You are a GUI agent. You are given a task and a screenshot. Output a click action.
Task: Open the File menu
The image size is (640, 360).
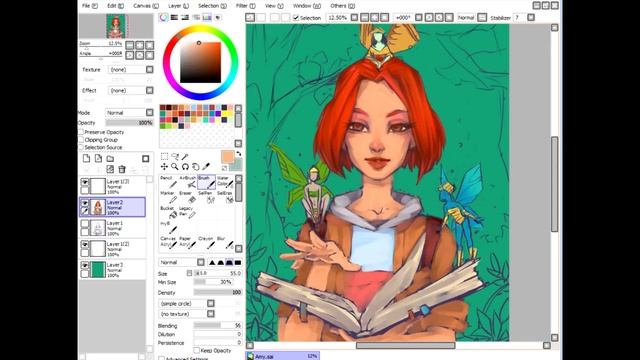(89, 6)
